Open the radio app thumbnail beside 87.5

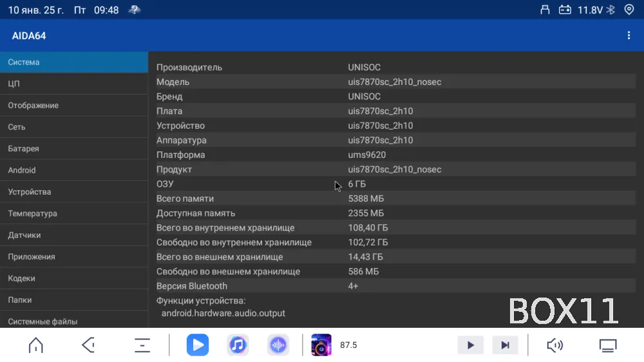tap(321, 345)
